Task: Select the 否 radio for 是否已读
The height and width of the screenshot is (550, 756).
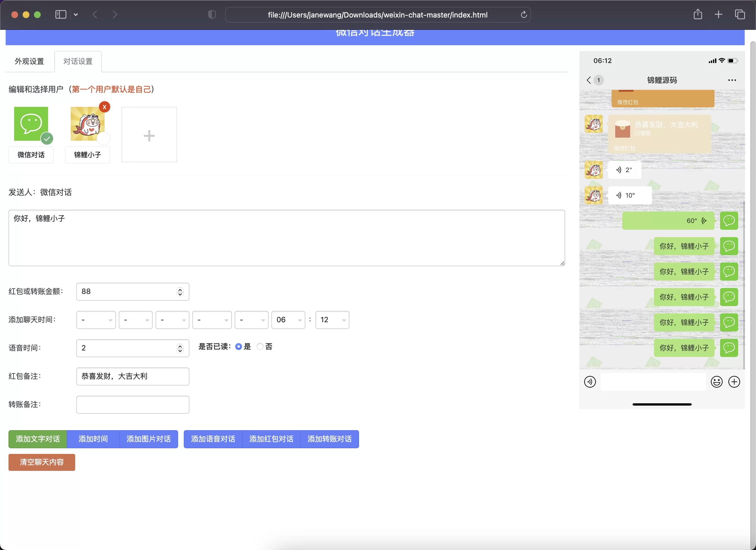Action: (260, 347)
